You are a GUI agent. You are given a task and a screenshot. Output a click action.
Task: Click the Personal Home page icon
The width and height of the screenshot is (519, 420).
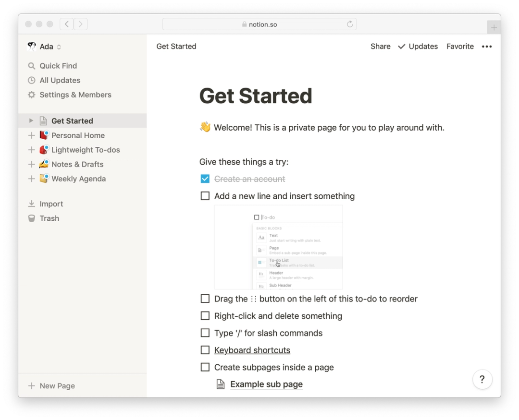click(43, 135)
